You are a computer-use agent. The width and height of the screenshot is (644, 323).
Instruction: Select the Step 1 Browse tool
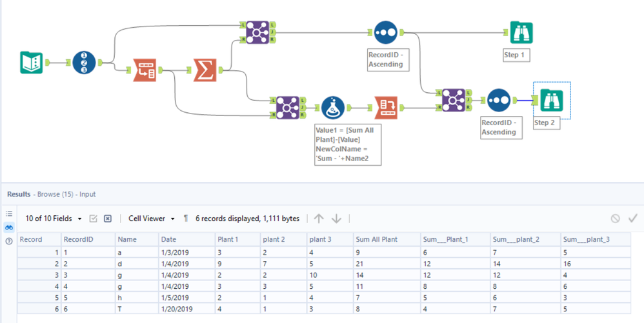click(521, 32)
